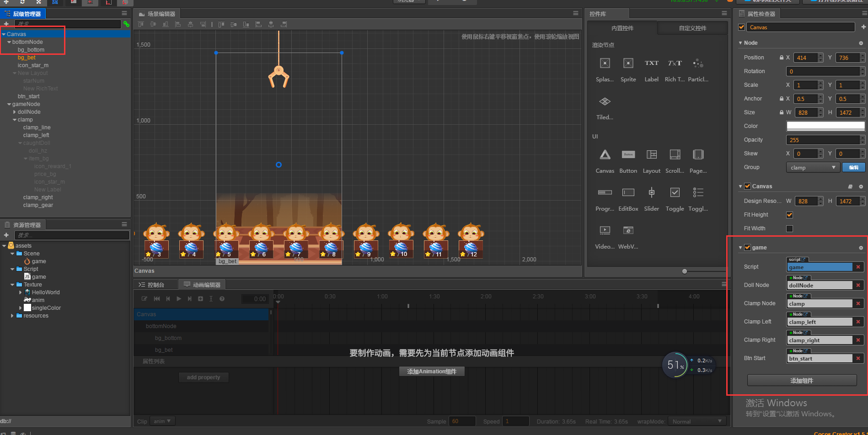This screenshot has height=435, width=868.
Task: Click the 添加Animation组件 button
Action: coord(432,371)
